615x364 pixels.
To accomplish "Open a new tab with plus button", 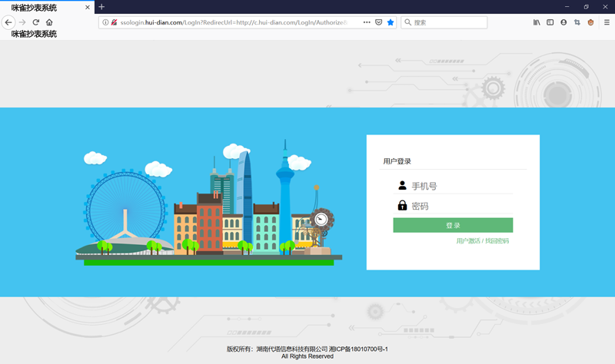I will [x=101, y=7].
